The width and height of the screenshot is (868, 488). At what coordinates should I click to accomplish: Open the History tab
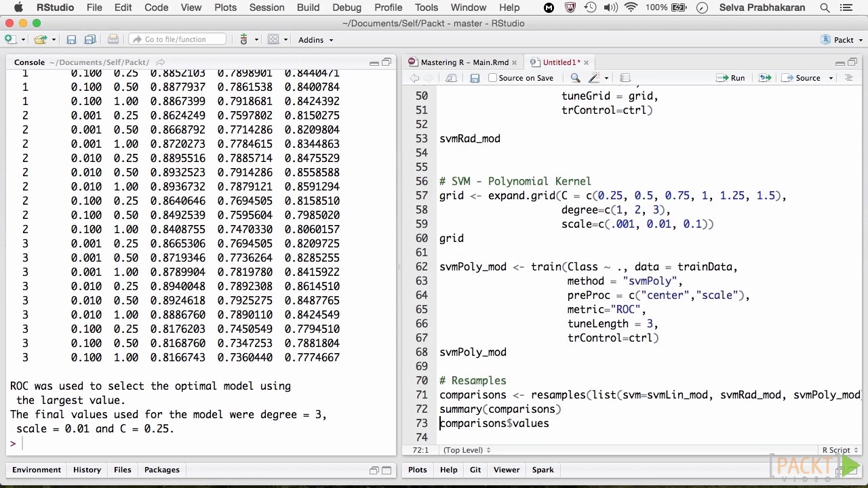pyautogui.click(x=87, y=470)
